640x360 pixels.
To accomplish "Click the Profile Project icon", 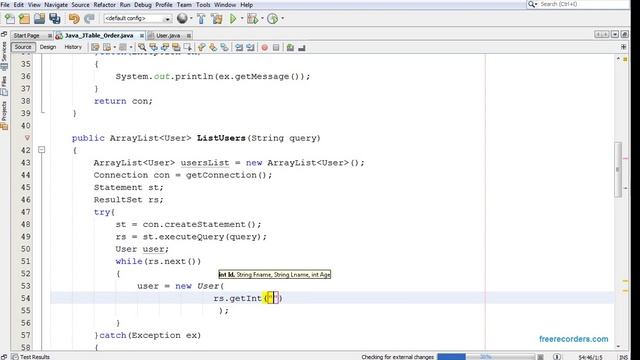I will (x=273, y=18).
